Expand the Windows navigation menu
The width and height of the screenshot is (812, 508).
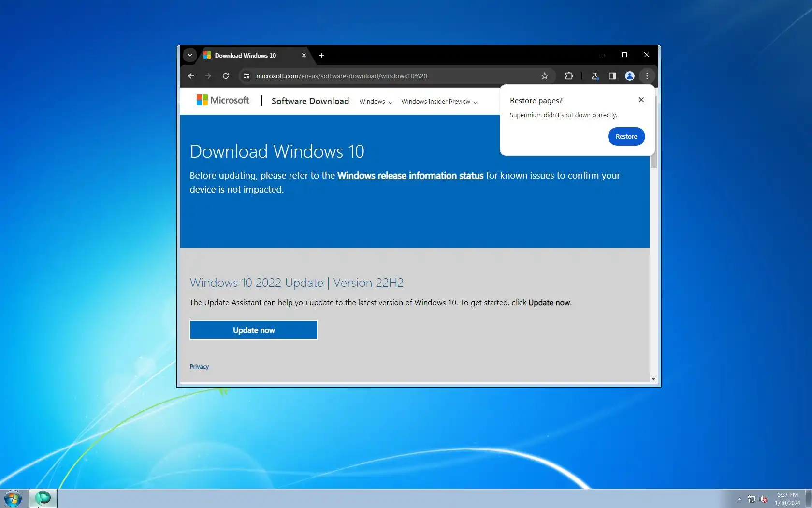pos(376,102)
